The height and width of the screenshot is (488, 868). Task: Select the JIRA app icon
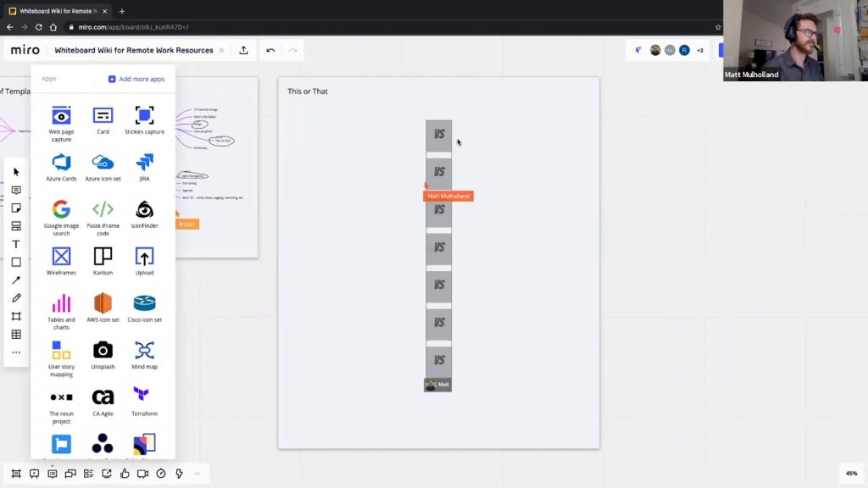click(144, 163)
